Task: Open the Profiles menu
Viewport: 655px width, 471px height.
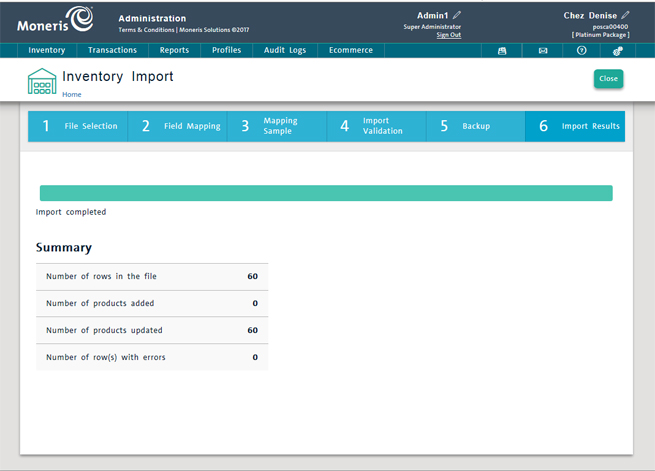Action: (226, 50)
